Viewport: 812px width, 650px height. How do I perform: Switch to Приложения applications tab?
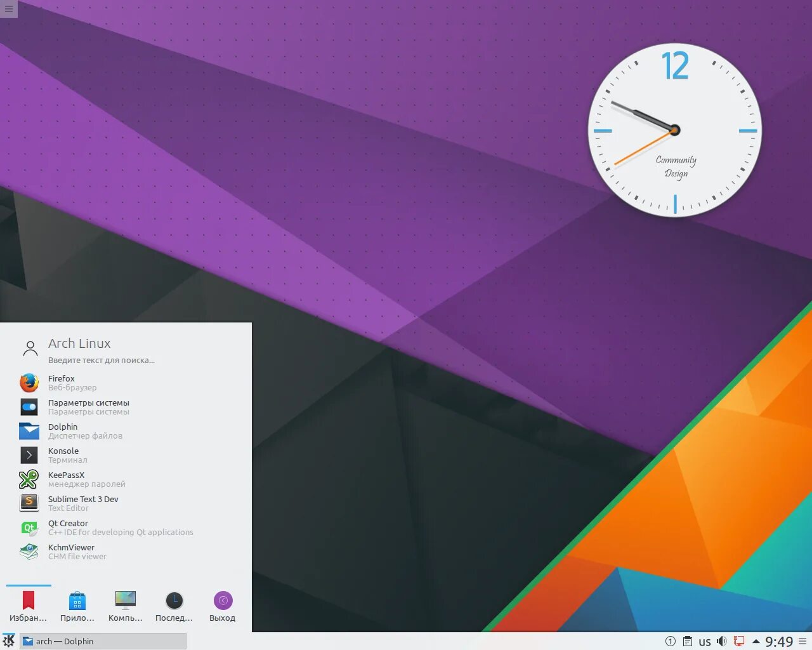click(x=77, y=606)
